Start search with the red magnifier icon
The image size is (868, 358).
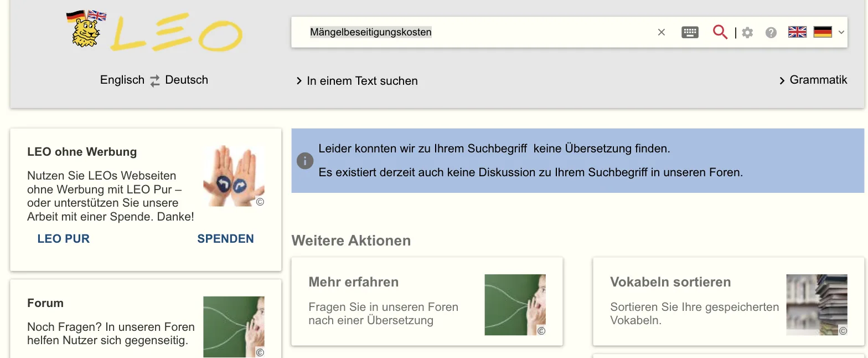pyautogui.click(x=720, y=32)
